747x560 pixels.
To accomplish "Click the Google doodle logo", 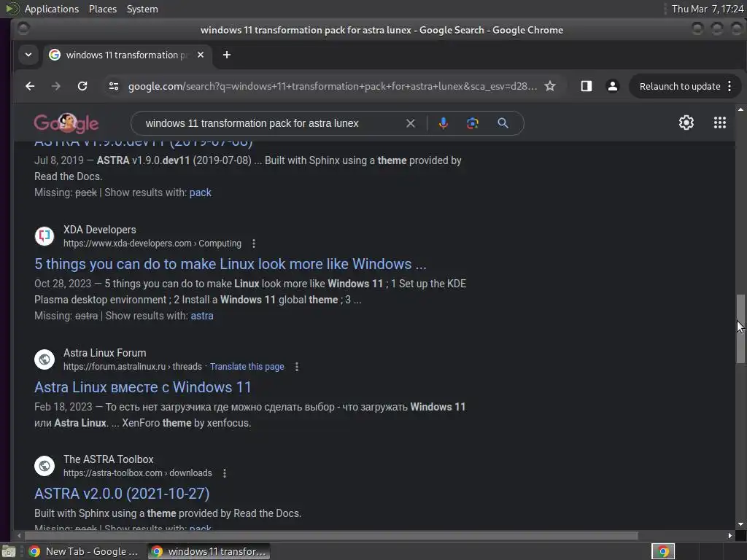I will coord(66,123).
